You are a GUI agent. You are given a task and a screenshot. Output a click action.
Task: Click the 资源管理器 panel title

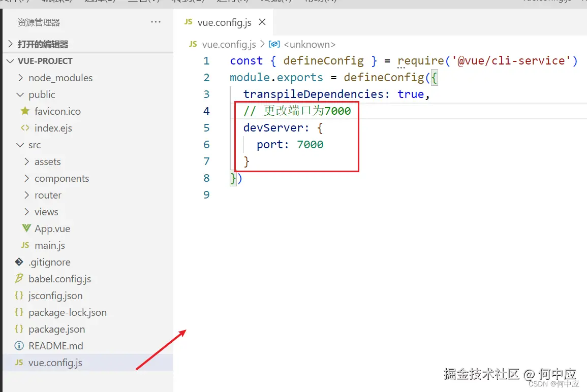click(x=39, y=22)
